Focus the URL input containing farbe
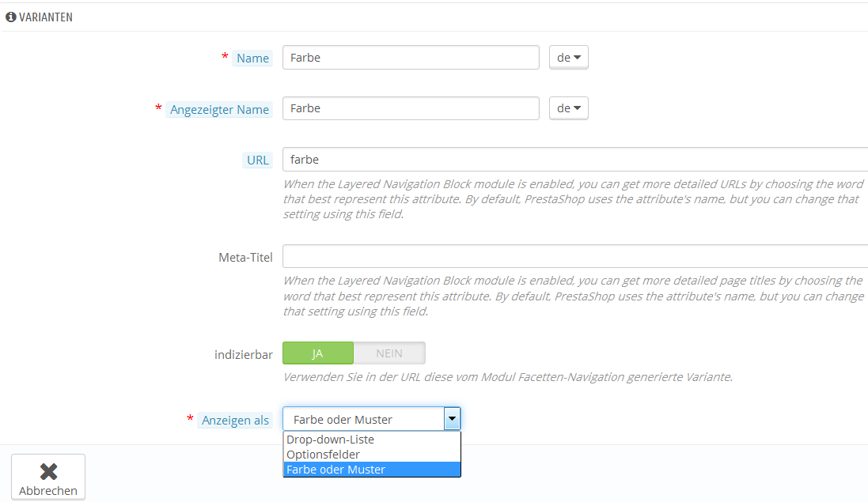This screenshot has width=868, height=502. [575, 159]
